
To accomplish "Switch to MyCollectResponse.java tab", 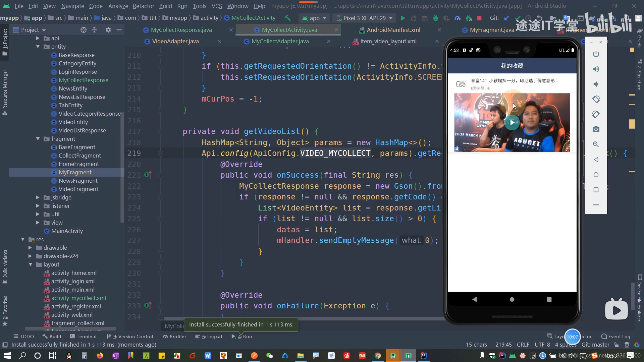I will tap(181, 30).
